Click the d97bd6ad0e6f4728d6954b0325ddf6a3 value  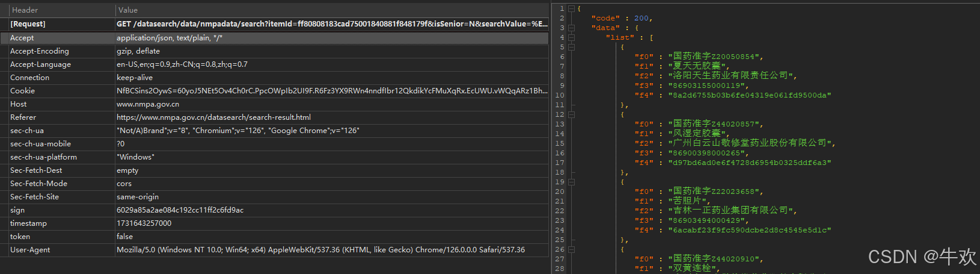pyautogui.click(x=750, y=163)
